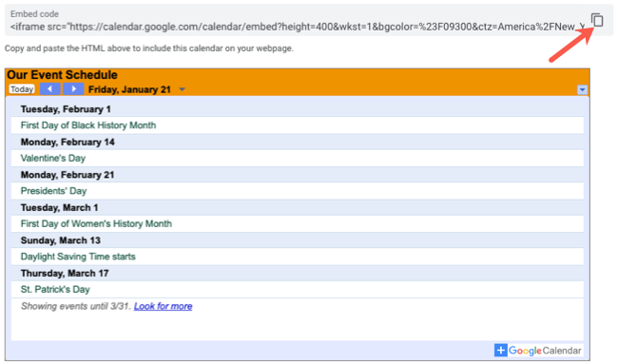Copy the embed code with clipboard icon
Image resolution: width=618 pixels, height=364 pixels.
[597, 20]
